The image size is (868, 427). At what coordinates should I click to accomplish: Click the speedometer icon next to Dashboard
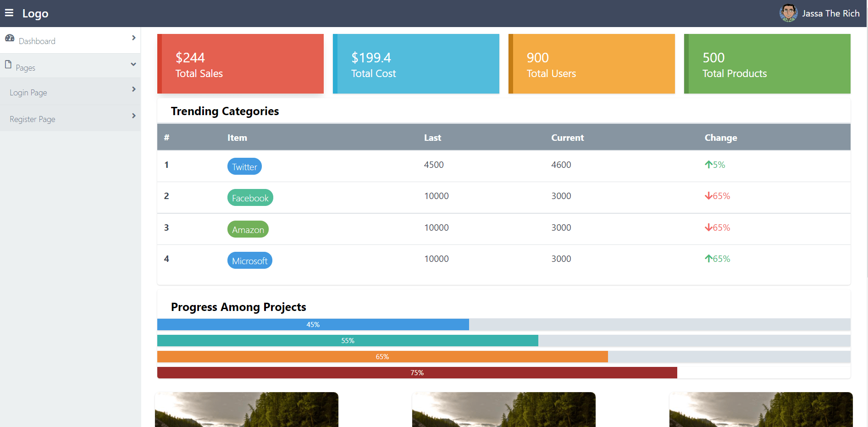10,38
